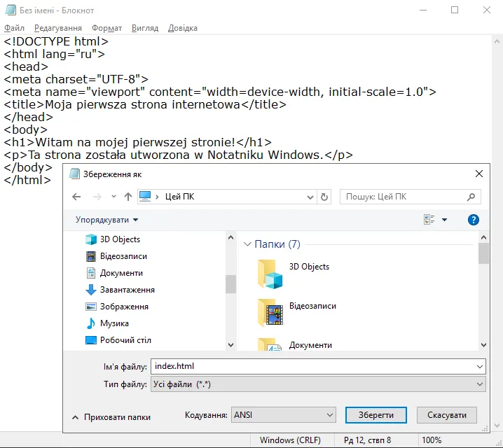This screenshot has width=503, height=448.
Task: Open the Відеозаписи folder in the main pane
Action: (270, 312)
